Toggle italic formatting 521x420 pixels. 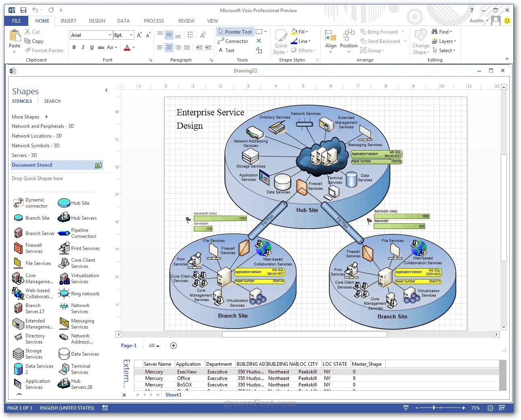click(83, 47)
